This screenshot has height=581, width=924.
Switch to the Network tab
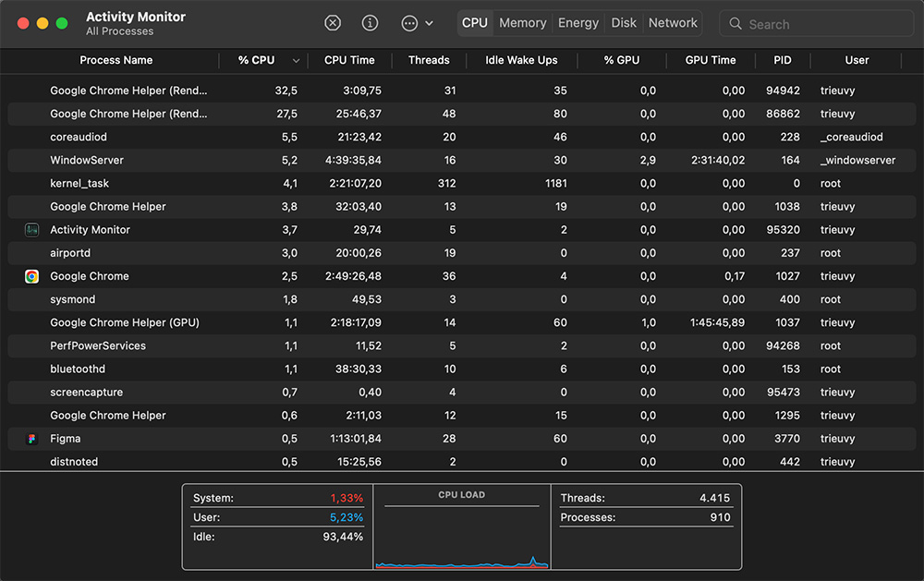(x=673, y=23)
